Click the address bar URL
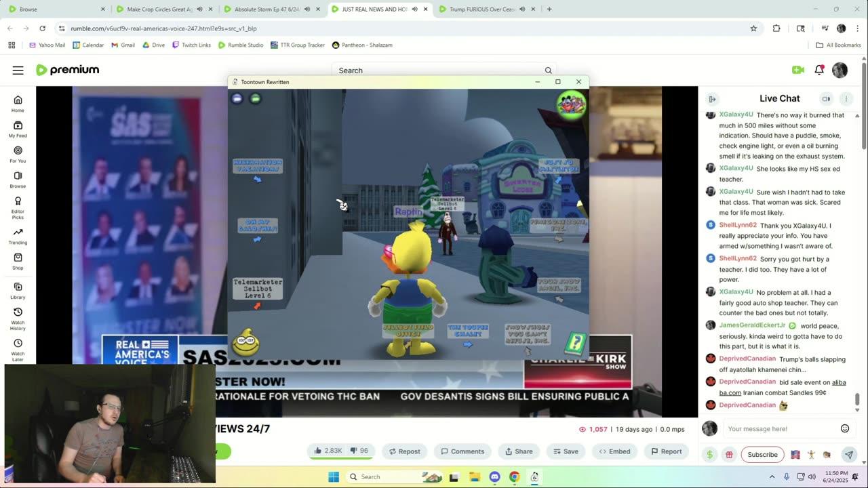The width and height of the screenshot is (868, 488). point(163,28)
